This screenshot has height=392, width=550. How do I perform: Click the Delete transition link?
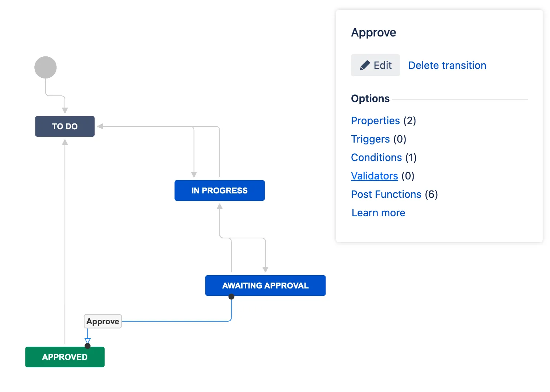[x=447, y=66]
